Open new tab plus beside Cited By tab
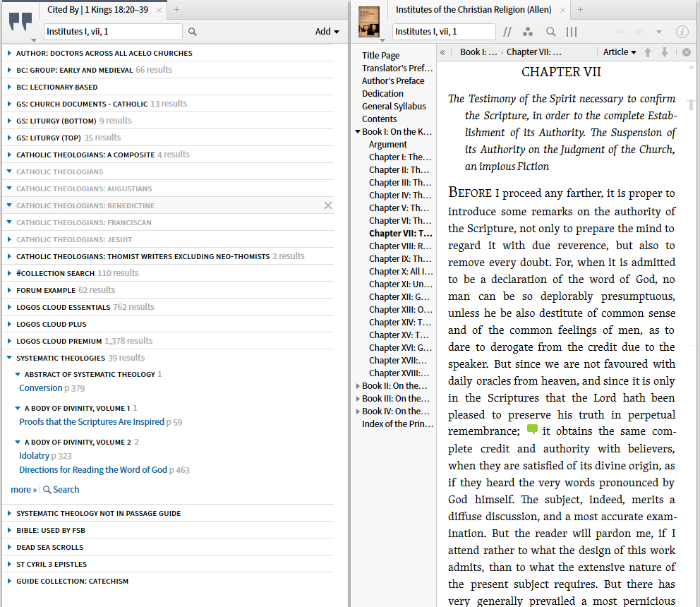700x607 pixels. [177, 9]
